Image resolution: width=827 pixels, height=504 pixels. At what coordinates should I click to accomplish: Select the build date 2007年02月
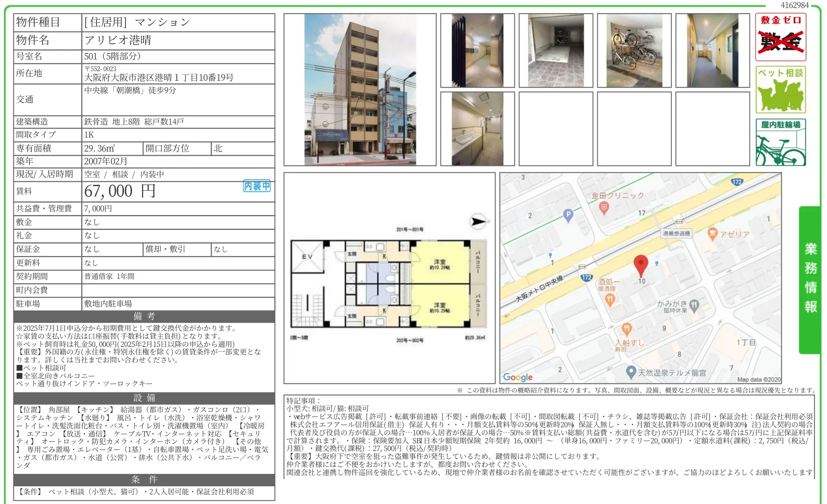pos(106,161)
